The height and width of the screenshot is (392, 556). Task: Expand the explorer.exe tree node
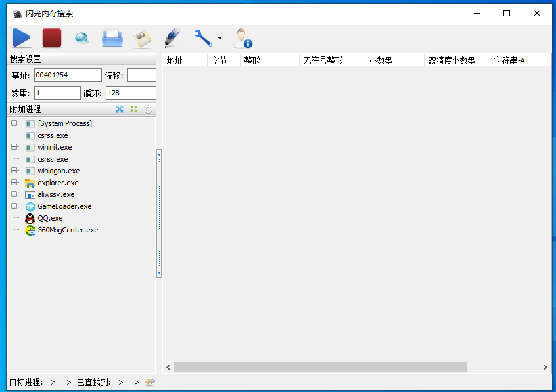point(14,182)
